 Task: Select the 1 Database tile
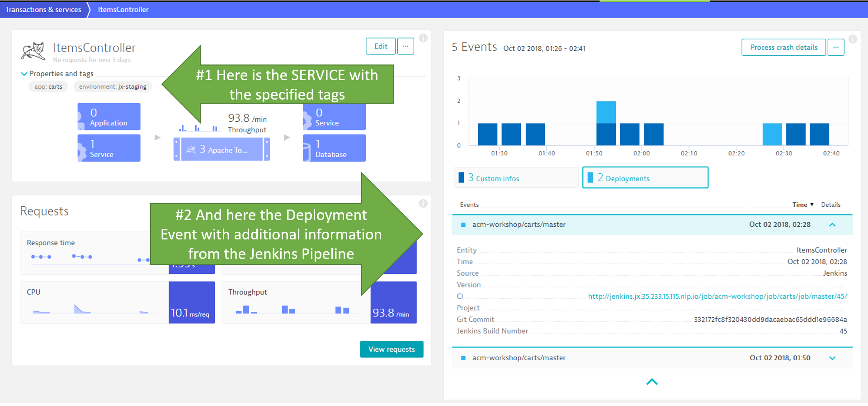[x=334, y=148]
